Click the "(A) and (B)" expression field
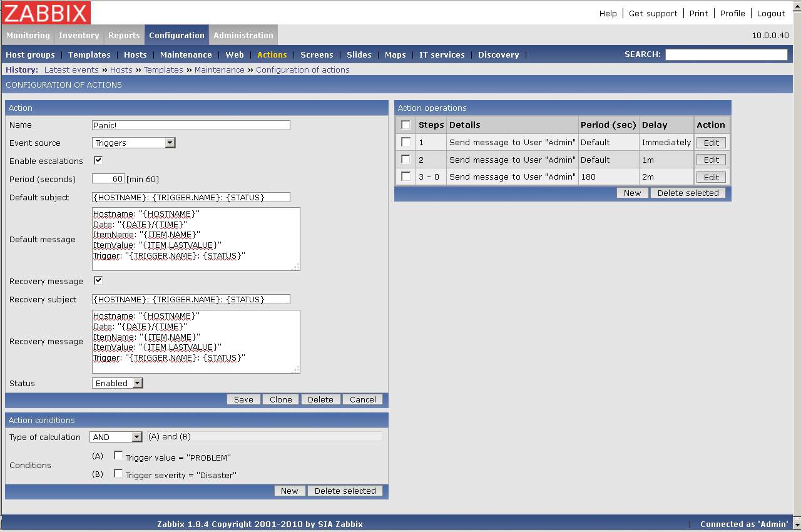801x532 pixels. 265,437
